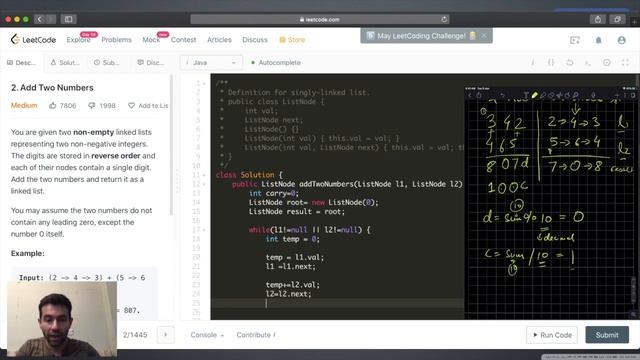Open the Contribute link
640x360 pixels.
[x=256, y=335]
